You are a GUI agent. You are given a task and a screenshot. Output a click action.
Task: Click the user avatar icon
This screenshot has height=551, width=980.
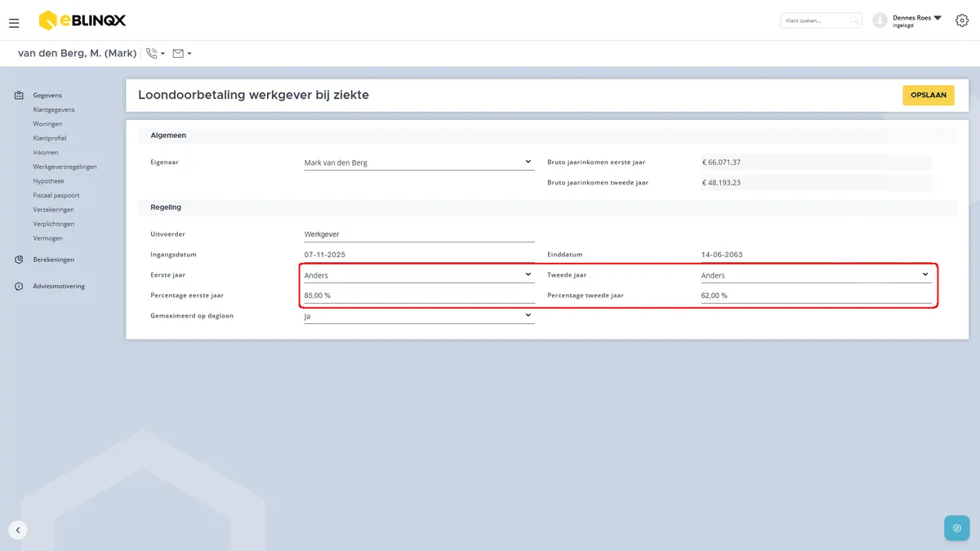tap(880, 20)
